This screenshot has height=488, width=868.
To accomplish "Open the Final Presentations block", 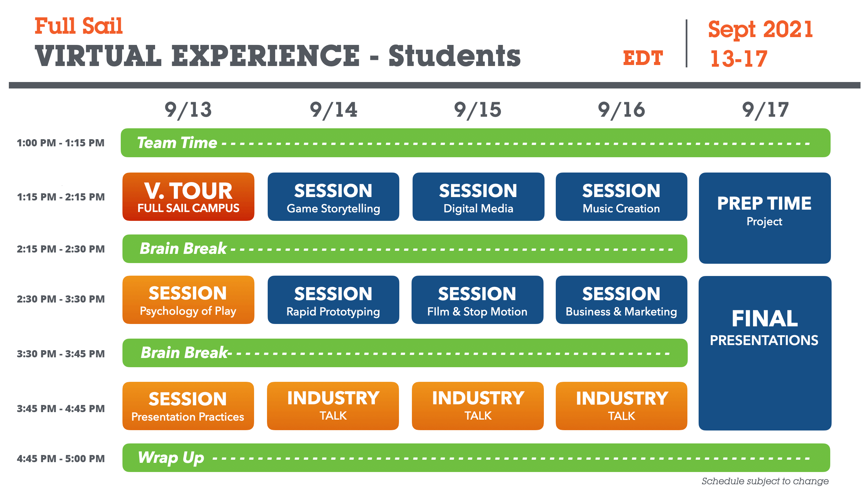I will pyautogui.click(x=765, y=353).
